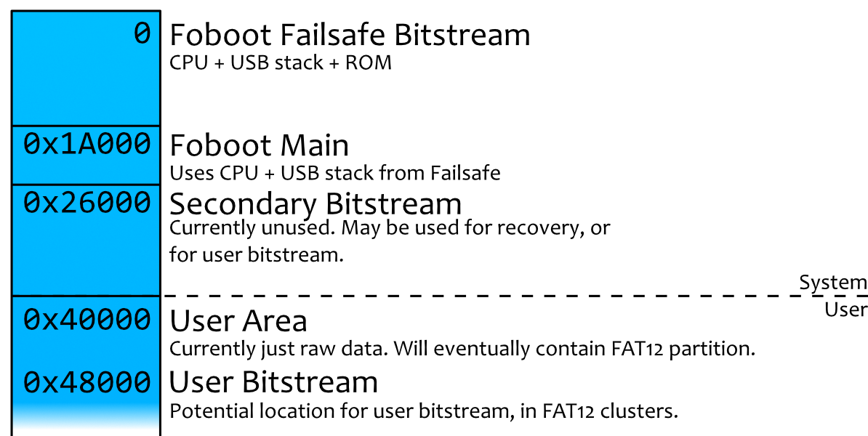Click the "Currently just raw data" description
The height and width of the screenshot is (436, 868).
pyautogui.click(x=462, y=349)
